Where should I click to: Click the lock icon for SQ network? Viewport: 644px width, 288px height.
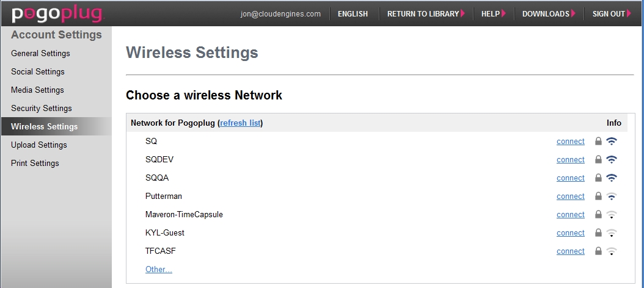(598, 142)
